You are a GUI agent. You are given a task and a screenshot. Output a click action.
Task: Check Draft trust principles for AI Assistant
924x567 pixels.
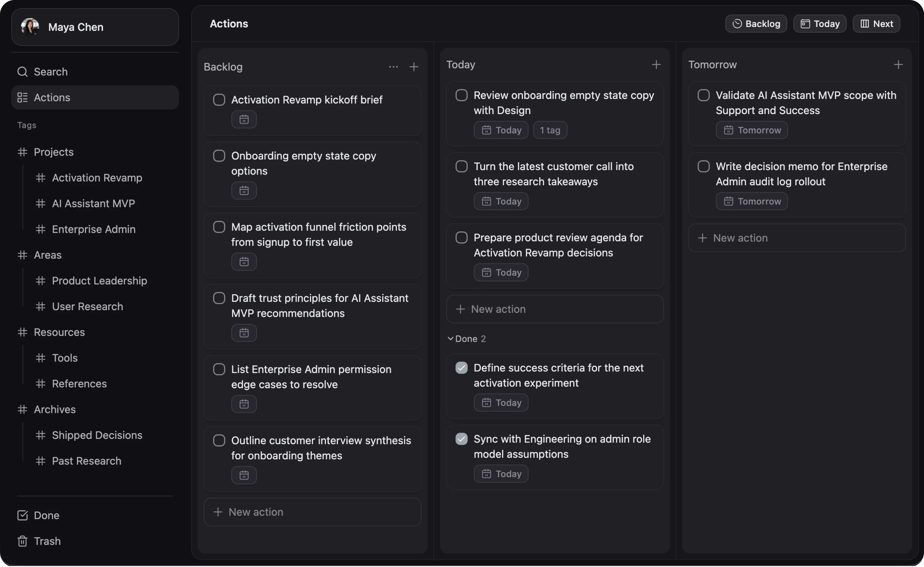point(219,298)
